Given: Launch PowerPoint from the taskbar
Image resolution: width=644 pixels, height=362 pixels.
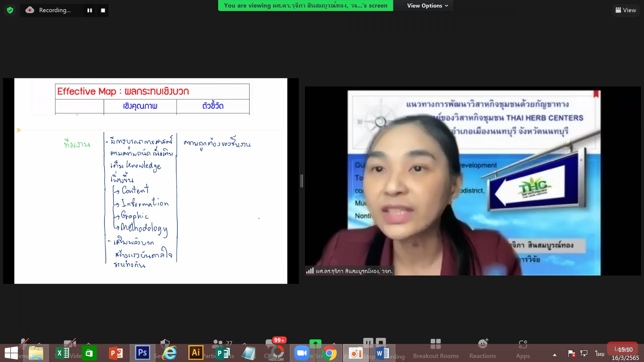Looking at the screenshot, I should (x=116, y=353).
